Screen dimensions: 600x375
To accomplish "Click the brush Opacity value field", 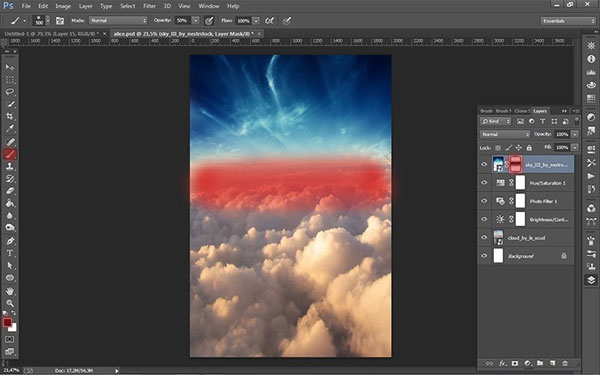I will (x=182, y=21).
